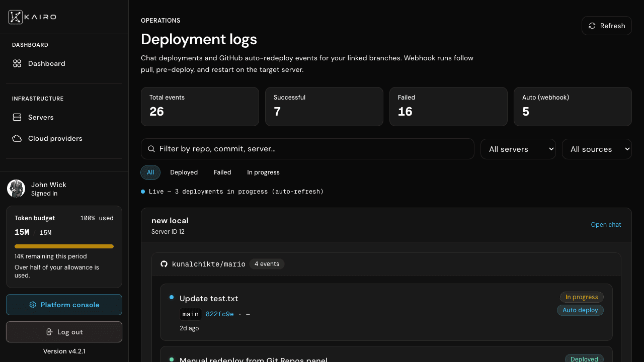
Task: Click the Cloud providers cloud icon
Action: pos(17,138)
